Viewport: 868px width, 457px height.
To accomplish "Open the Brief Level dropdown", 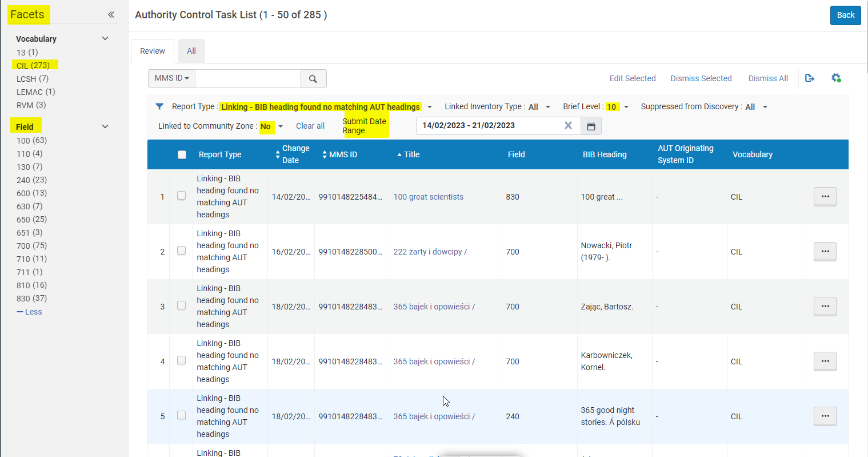I will pyautogui.click(x=626, y=107).
